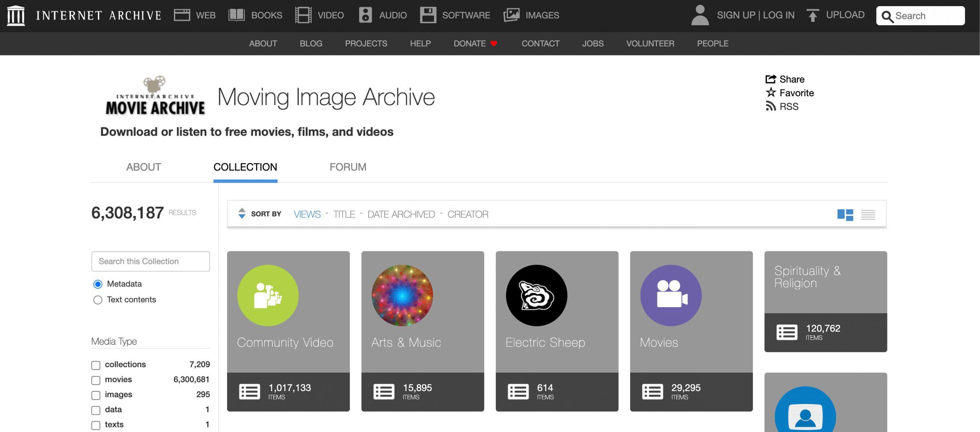
Task: Open the Images section icon
Action: 511,15
